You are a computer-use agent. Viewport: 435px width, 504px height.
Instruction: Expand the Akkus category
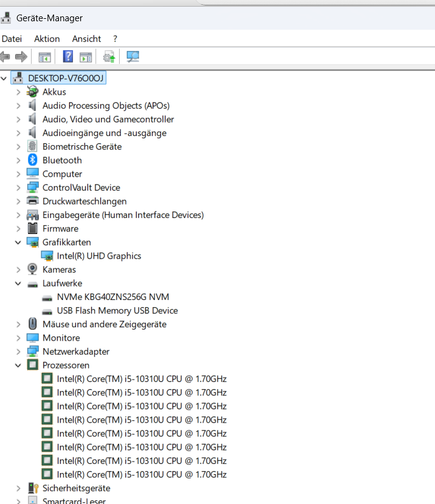tap(18, 92)
